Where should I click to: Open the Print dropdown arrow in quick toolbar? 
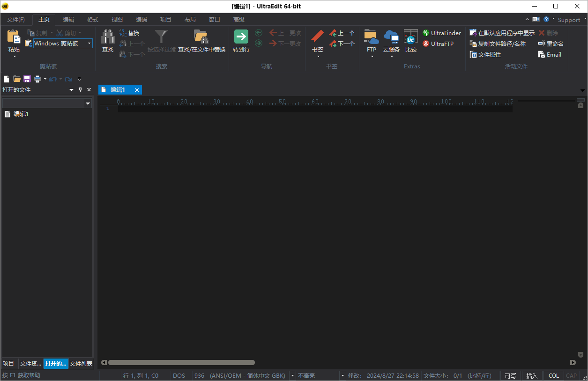coord(45,79)
